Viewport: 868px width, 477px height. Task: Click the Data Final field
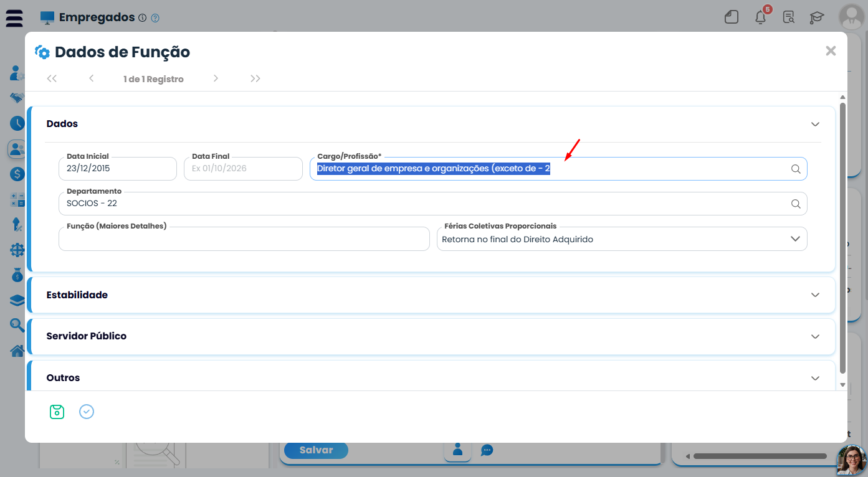point(243,169)
